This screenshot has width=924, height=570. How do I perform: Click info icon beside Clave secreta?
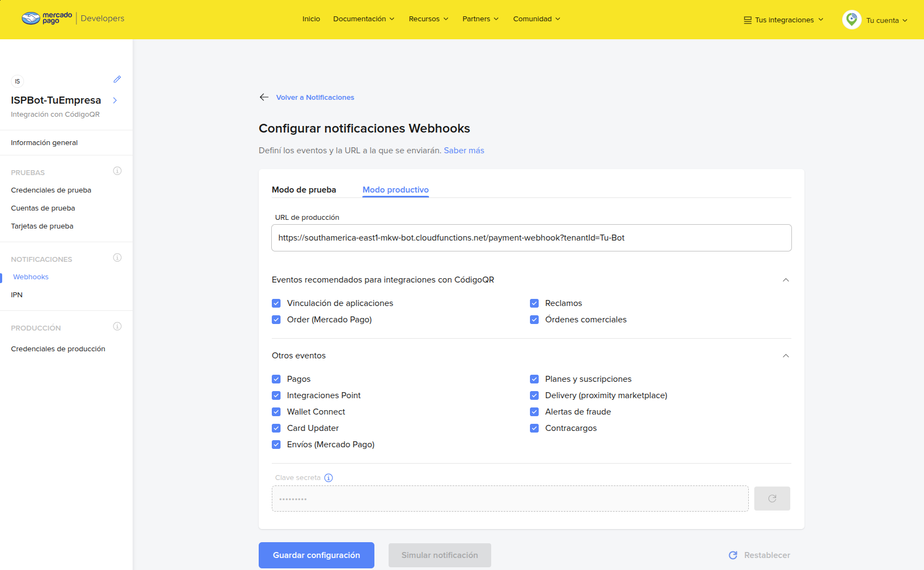(329, 478)
